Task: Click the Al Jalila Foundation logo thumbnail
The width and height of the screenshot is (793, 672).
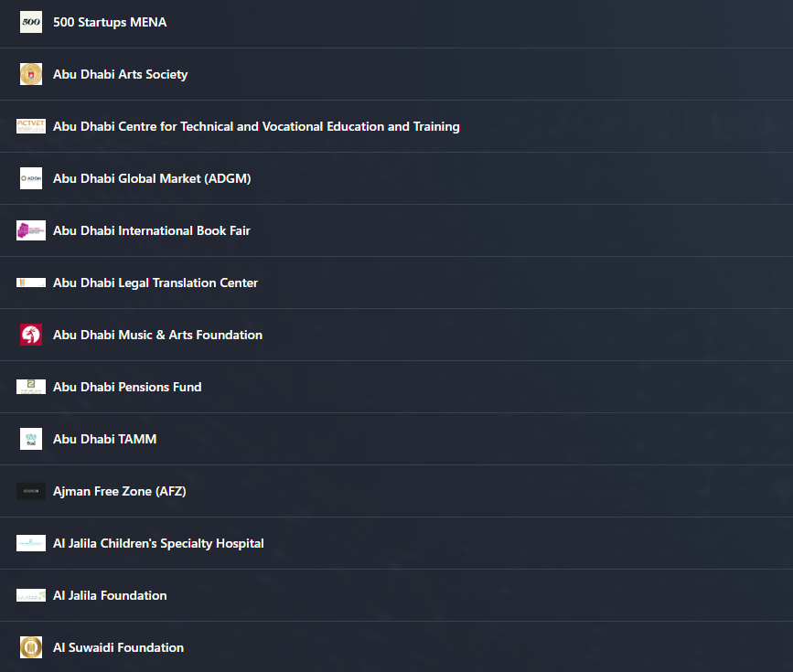Action: 31,595
